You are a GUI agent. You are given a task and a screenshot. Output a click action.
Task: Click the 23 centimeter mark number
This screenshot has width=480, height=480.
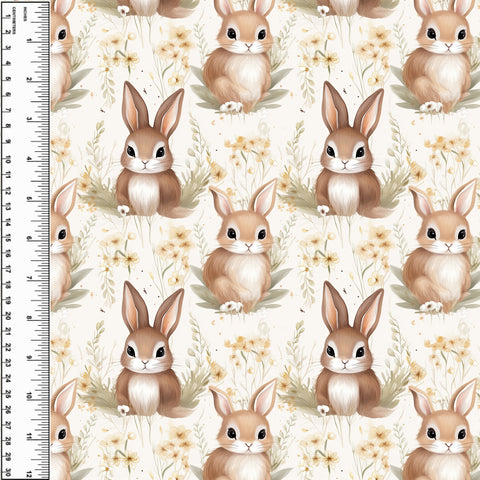7,363
